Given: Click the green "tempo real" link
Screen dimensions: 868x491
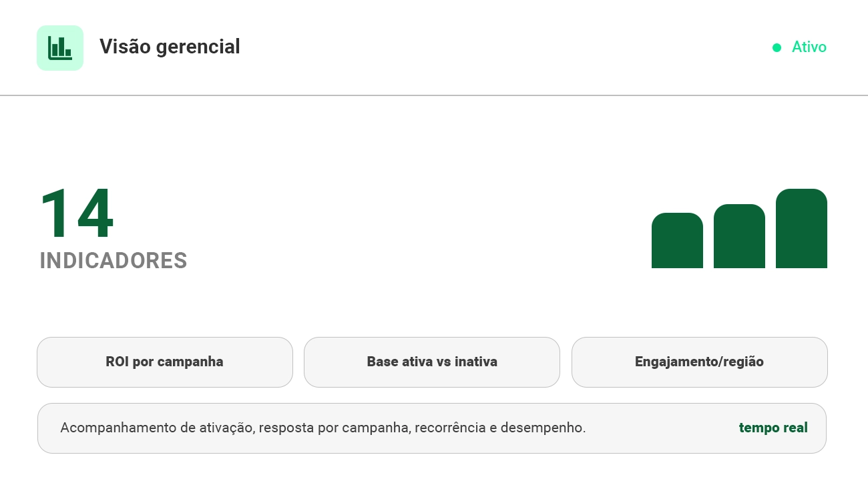Looking at the screenshot, I should (x=773, y=428).
